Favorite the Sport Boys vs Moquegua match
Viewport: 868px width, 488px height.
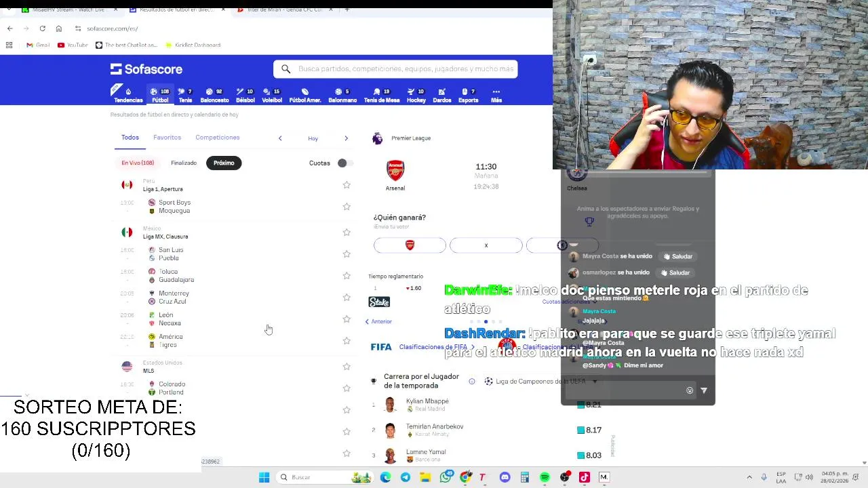tap(347, 207)
